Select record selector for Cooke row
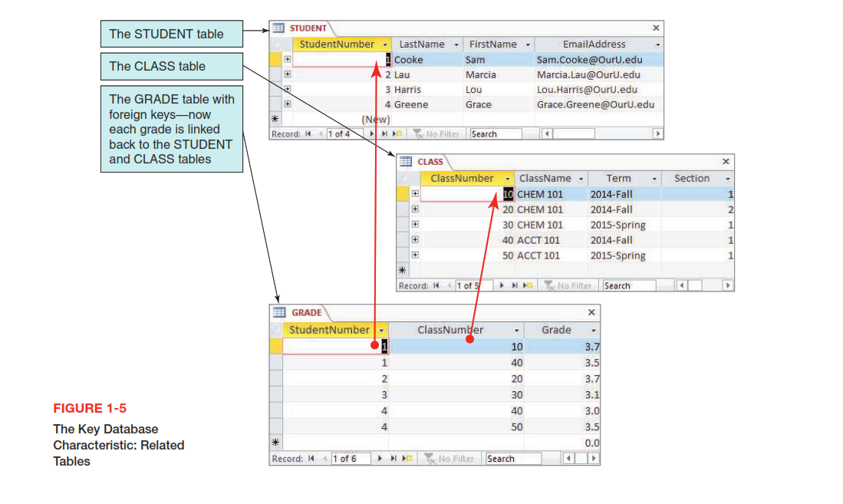 coord(275,59)
